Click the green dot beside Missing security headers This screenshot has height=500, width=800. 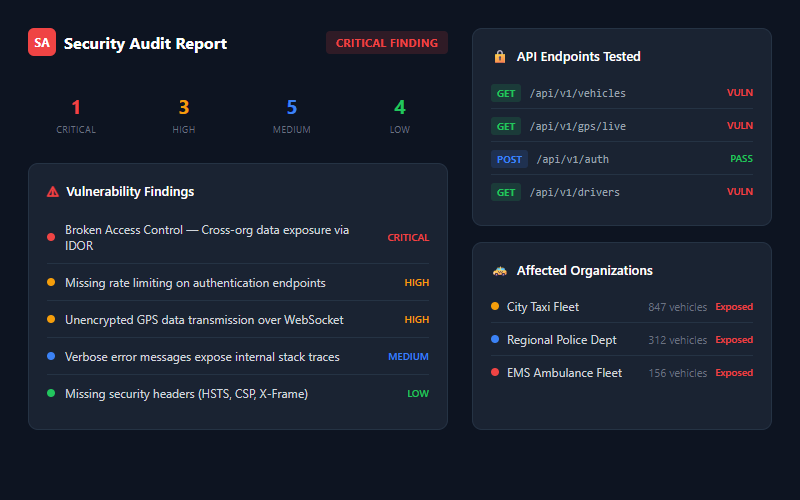(51, 393)
